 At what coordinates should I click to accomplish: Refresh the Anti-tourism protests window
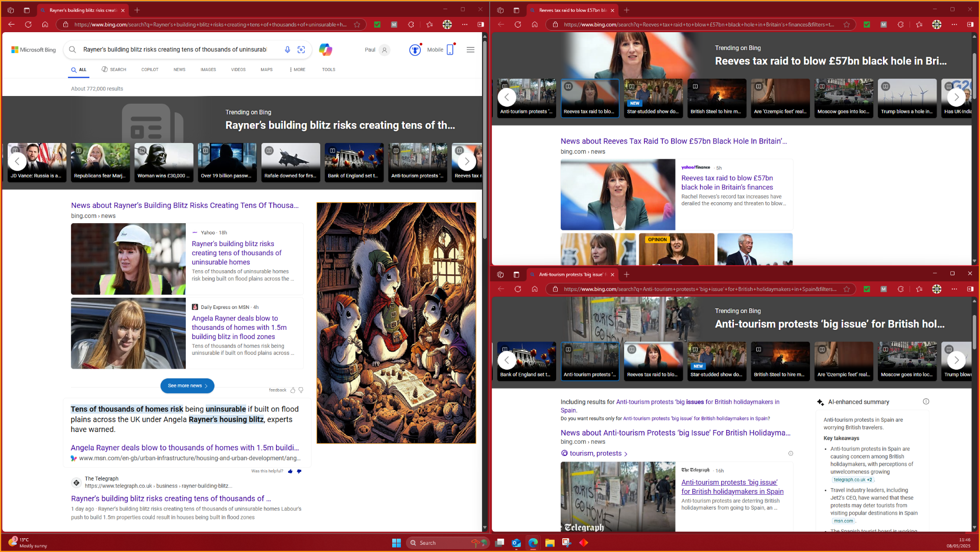coord(518,289)
